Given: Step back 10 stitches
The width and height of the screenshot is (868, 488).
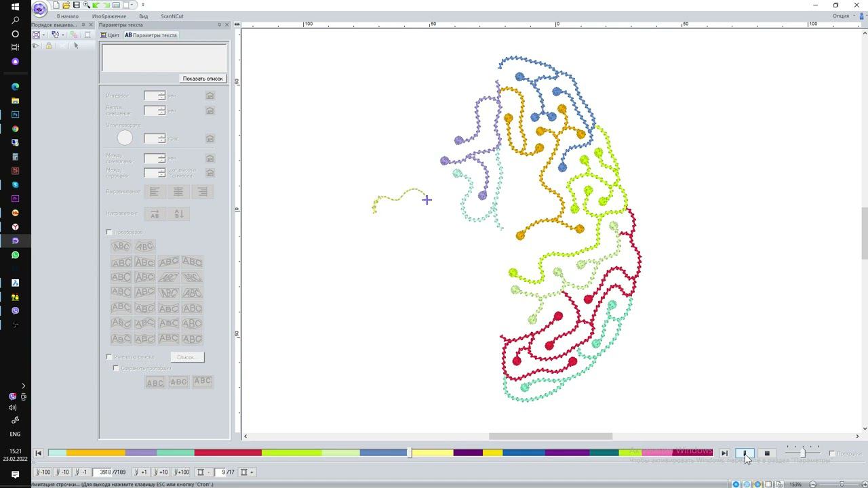Looking at the screenshot, I should coord(62,472).
